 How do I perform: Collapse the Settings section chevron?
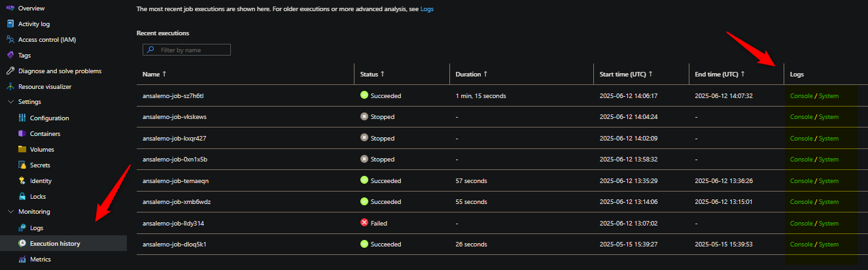pyautogui.click(x=10, y=102)
